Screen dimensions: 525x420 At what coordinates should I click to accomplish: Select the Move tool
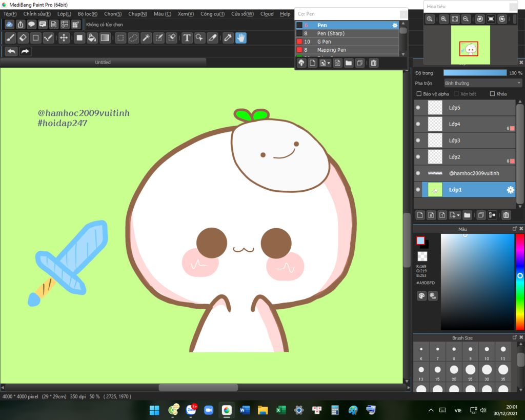(64, 38)
